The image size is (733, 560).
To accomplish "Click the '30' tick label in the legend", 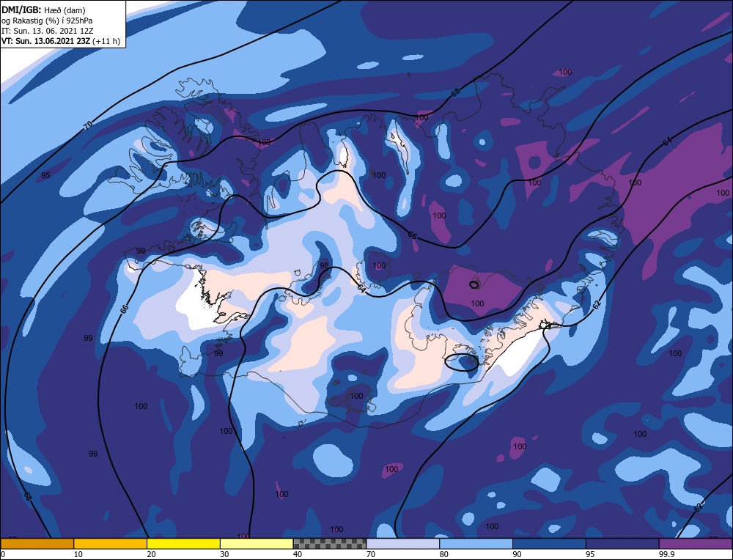I will (224, 554).
